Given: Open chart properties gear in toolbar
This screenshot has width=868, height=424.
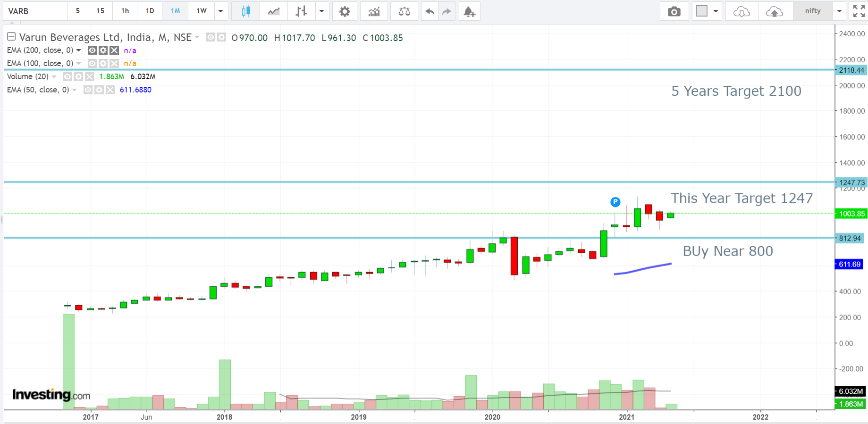Looking at the screenshot, I should pyautogui.click(x=345, y=11).
